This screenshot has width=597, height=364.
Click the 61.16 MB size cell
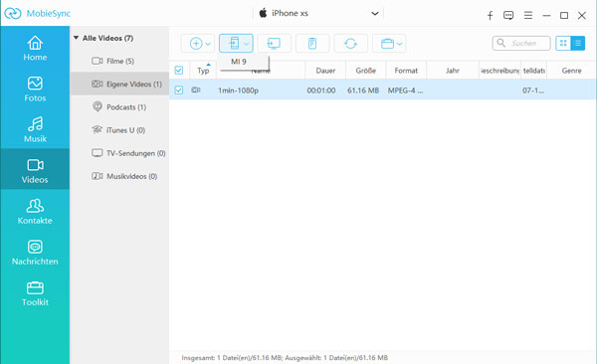(363, 91)
